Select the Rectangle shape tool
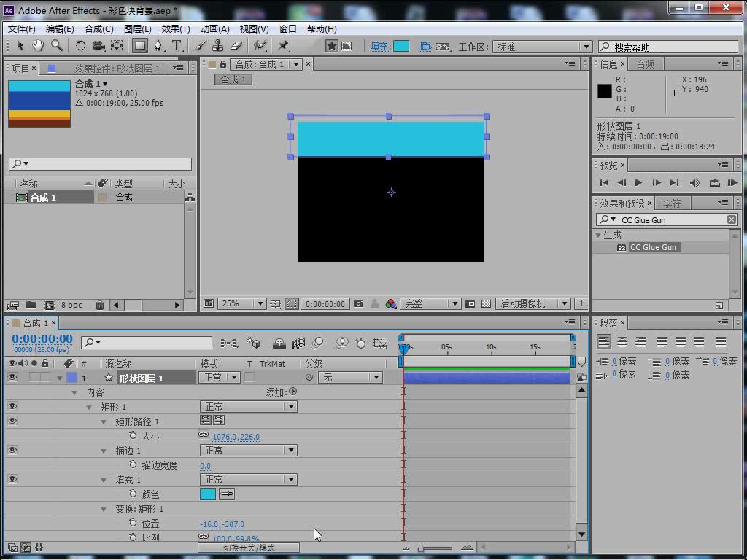 click(x=139, y=46)
